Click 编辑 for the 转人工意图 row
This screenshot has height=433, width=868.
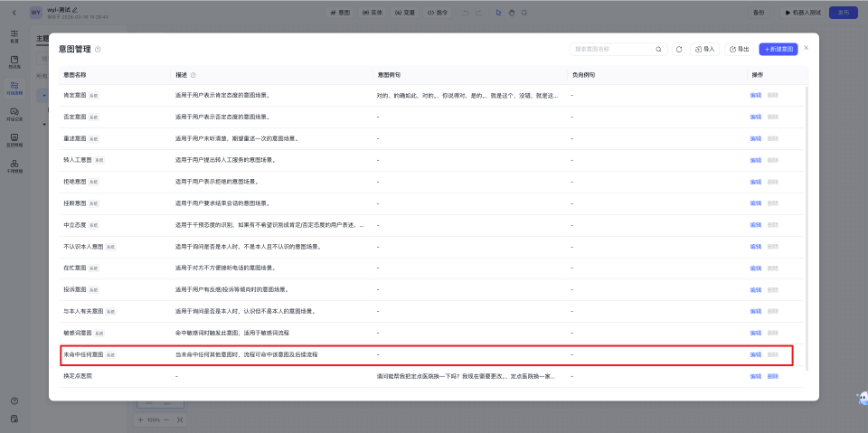(x=755, y=159)
